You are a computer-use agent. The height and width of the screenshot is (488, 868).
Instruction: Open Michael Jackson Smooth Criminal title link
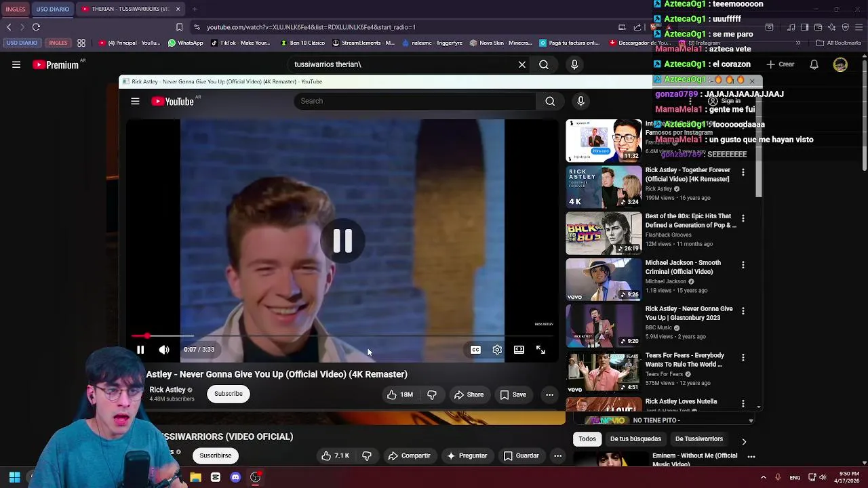click(x=683, y=267)
